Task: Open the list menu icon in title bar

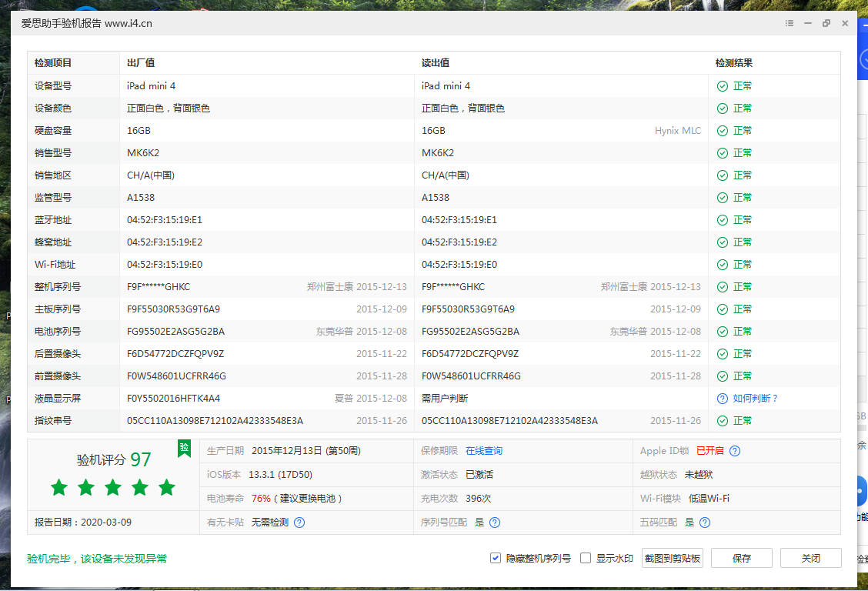Action: click(x=790, y=23)
